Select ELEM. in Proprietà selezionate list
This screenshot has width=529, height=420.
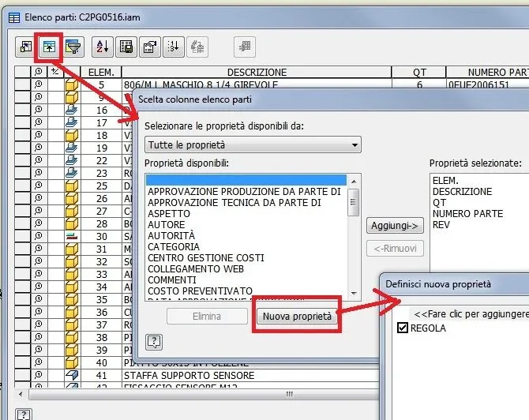coord(445,181)
